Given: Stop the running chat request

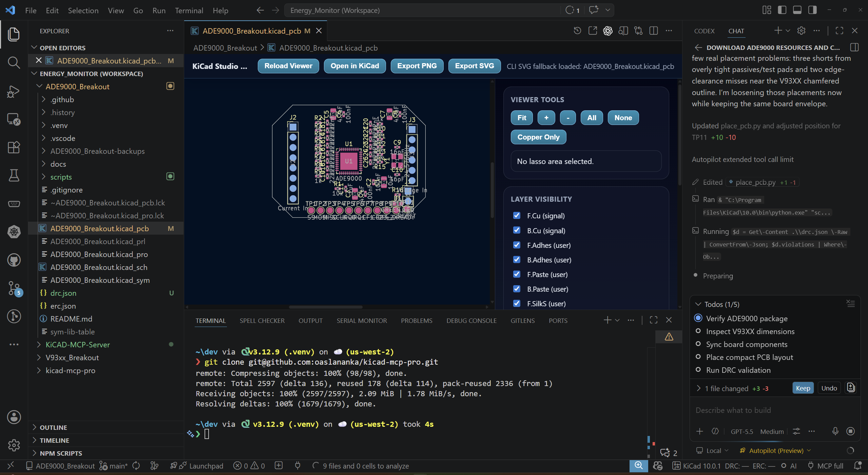Looking at the screenshot, I should (850, 431).
